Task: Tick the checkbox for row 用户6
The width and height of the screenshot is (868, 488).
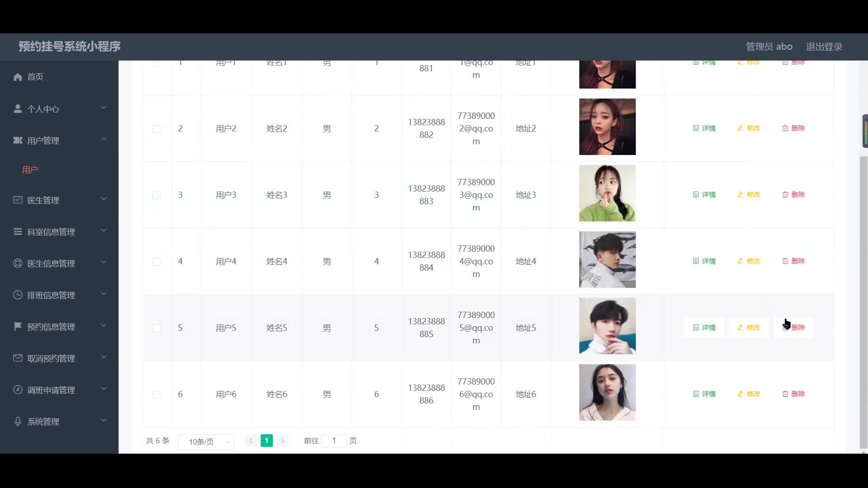Action: coord(156,394)
